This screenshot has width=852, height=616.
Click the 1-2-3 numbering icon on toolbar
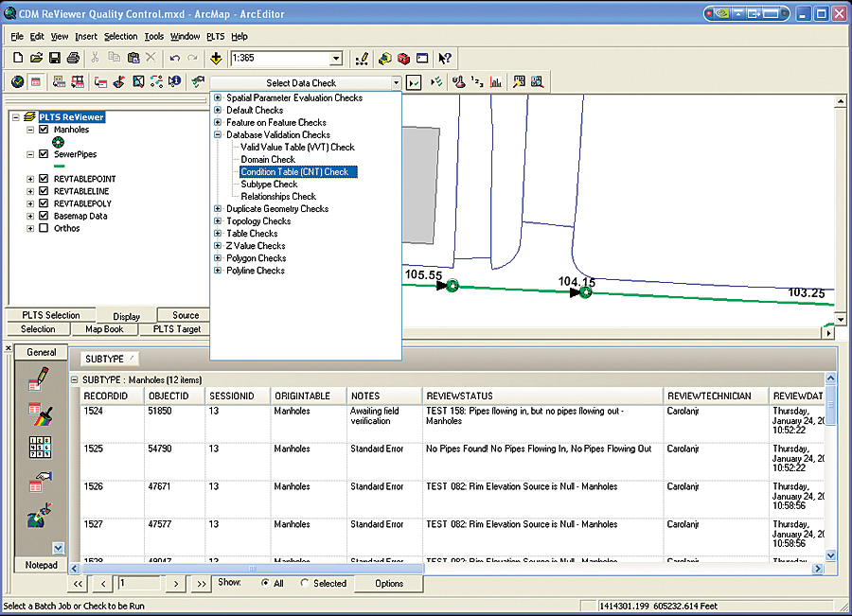click(x=477, y=82)
